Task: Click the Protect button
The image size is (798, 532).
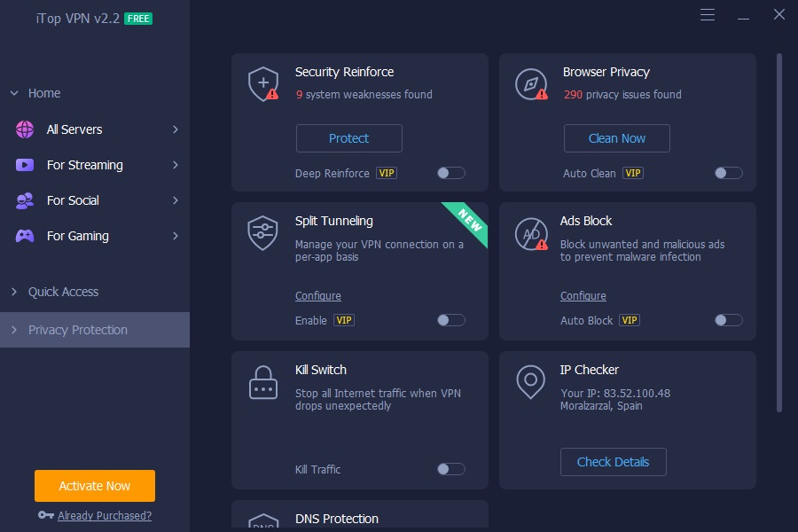Action: point(349,138)
